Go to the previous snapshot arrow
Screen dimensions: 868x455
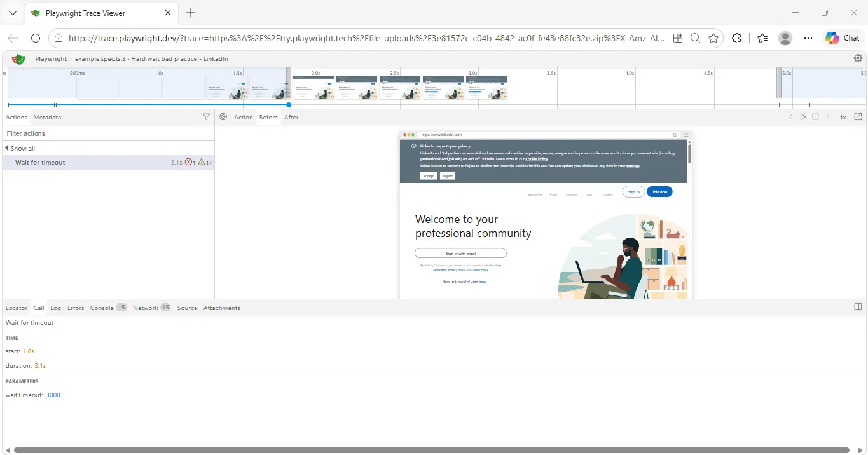click(x=791, y=117)
